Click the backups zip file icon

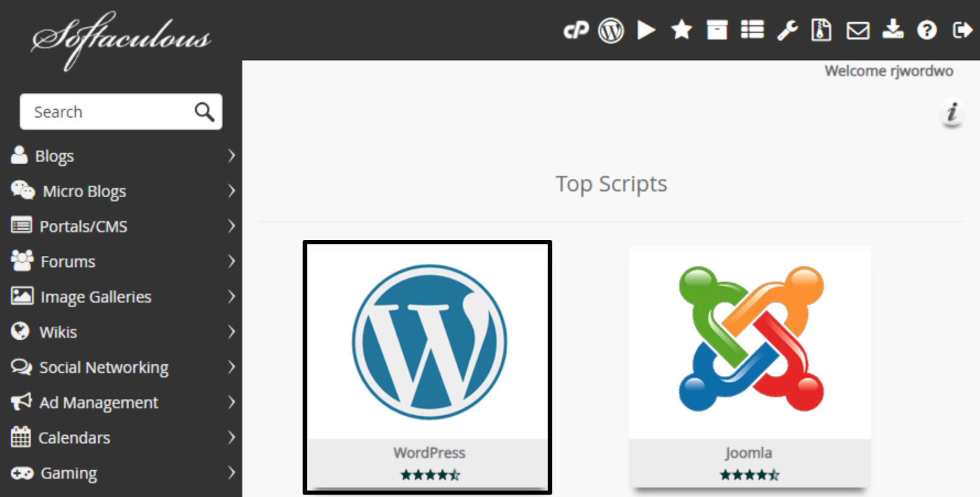coord(821,30)
